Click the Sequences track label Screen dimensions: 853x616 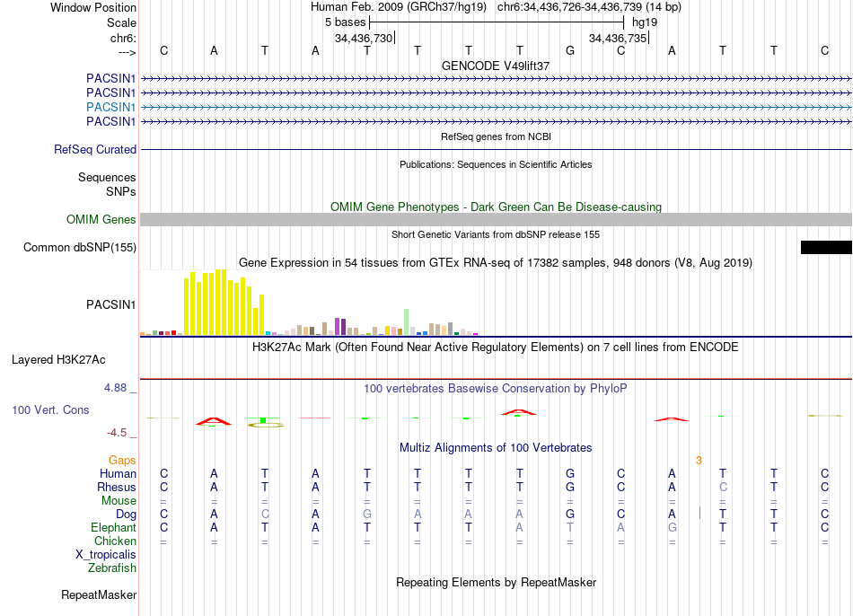[107, 178]
